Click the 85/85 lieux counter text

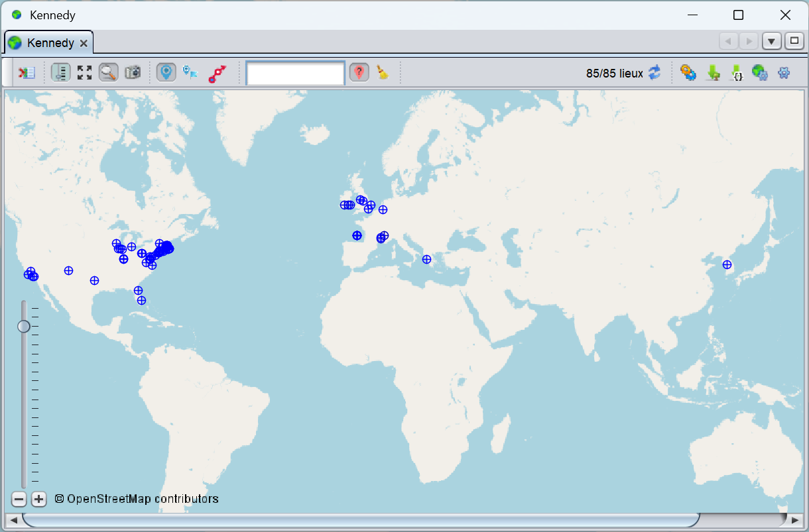click(615, 73)
